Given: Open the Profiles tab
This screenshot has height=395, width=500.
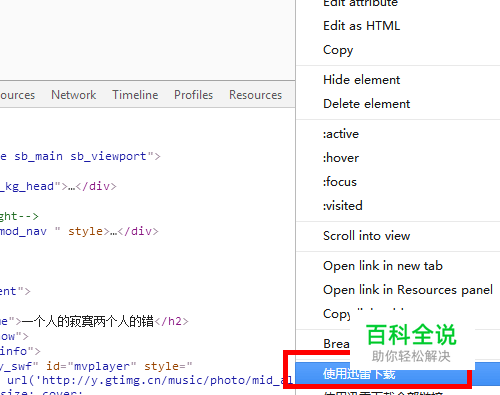Looking at the screenshot, I should click(193, 95).
